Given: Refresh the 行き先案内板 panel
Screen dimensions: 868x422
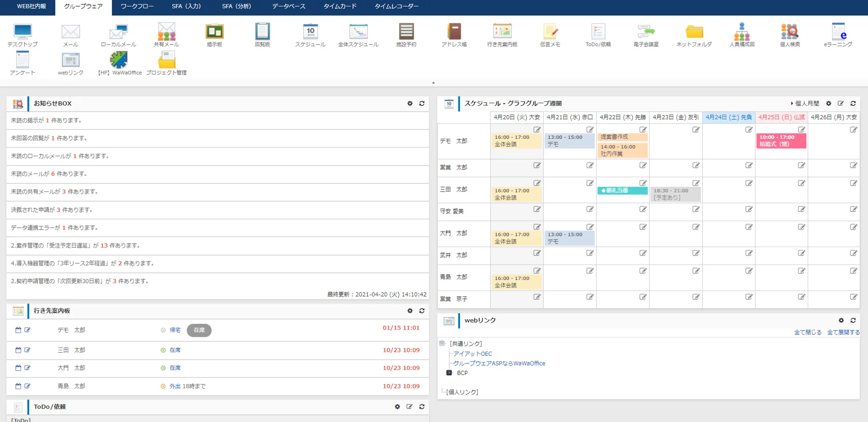Looking at the screenshot, I should click(422, 311).
